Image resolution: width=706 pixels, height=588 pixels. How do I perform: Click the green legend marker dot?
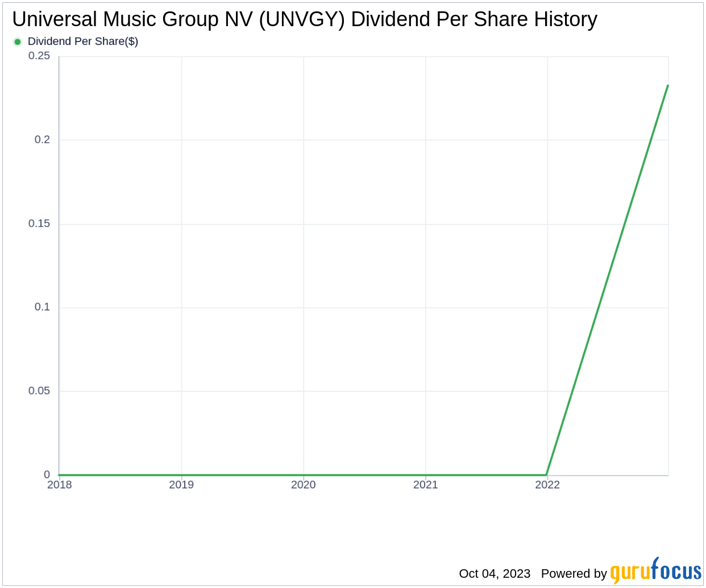(18, 42)
